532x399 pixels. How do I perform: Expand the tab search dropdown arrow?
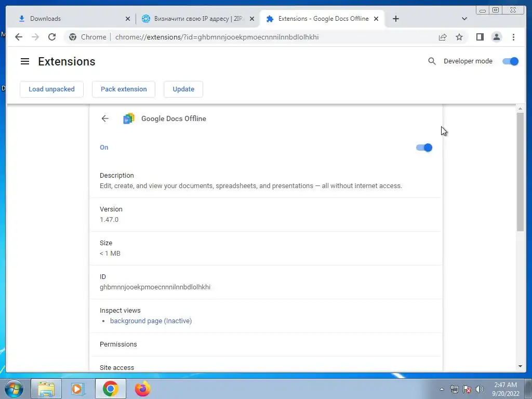click(x=464, y=19)
